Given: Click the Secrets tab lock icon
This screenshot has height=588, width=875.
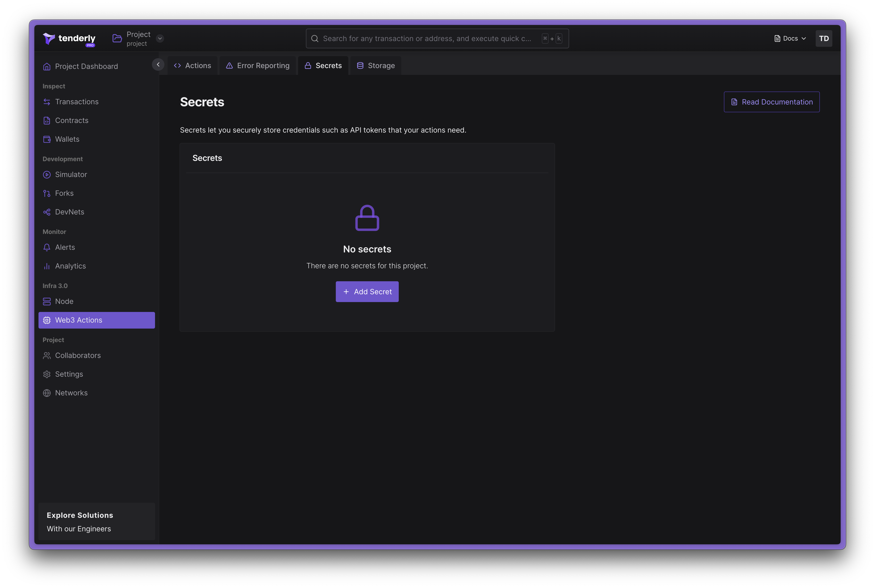Looking at the screenshot, I should pos(308,66).
